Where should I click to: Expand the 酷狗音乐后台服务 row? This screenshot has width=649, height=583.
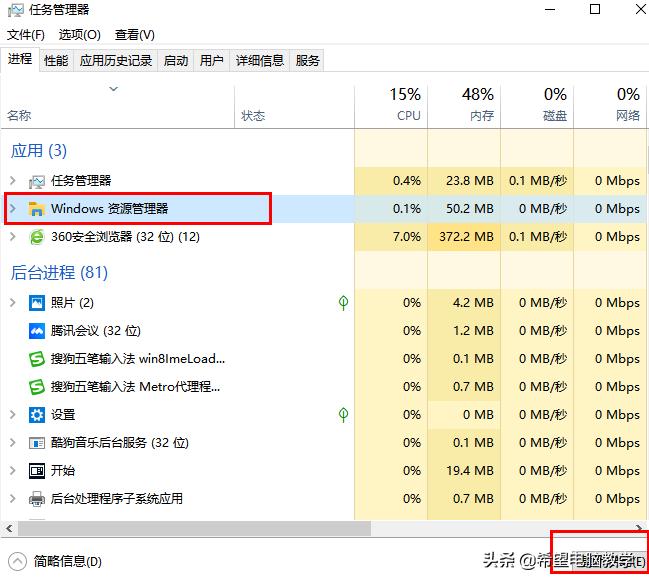pyautogui.click(x=12, y=442)
